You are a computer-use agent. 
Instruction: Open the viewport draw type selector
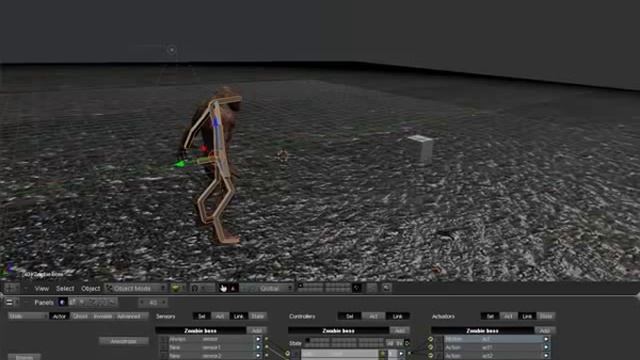tap(177, 288)
